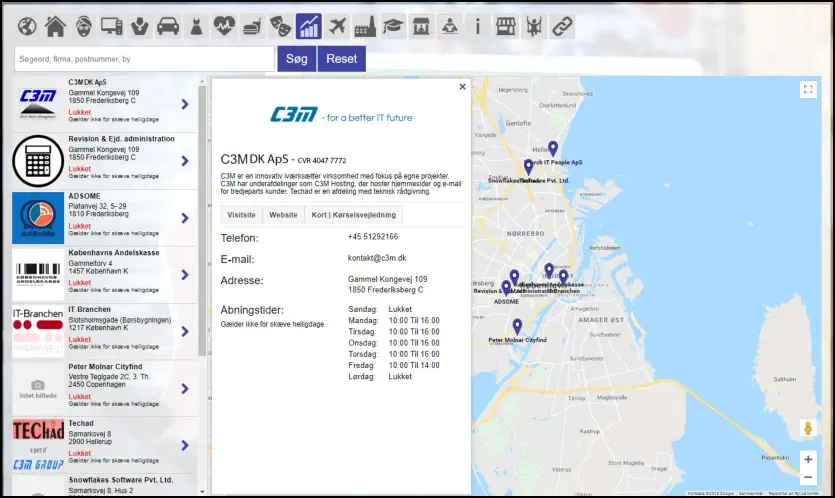Select the airplane travel category icon
835x498 pixels.
point(337,26)
